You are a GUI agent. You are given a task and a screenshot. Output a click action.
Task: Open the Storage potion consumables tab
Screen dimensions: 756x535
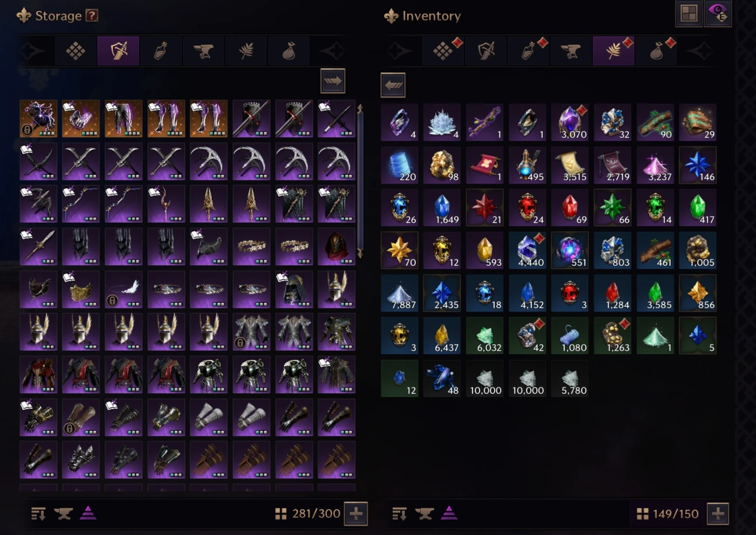[x=161, y=51]
